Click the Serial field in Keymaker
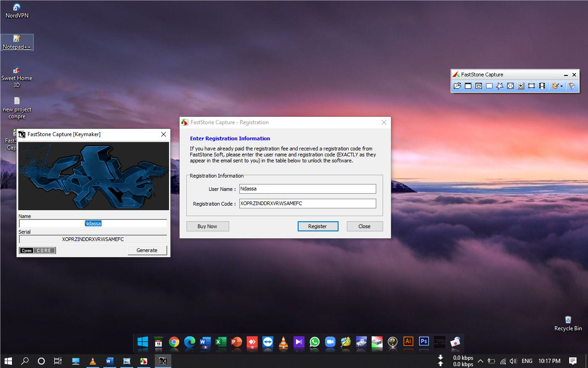Screen dimensions: 588x368 (x=93, y=239)
